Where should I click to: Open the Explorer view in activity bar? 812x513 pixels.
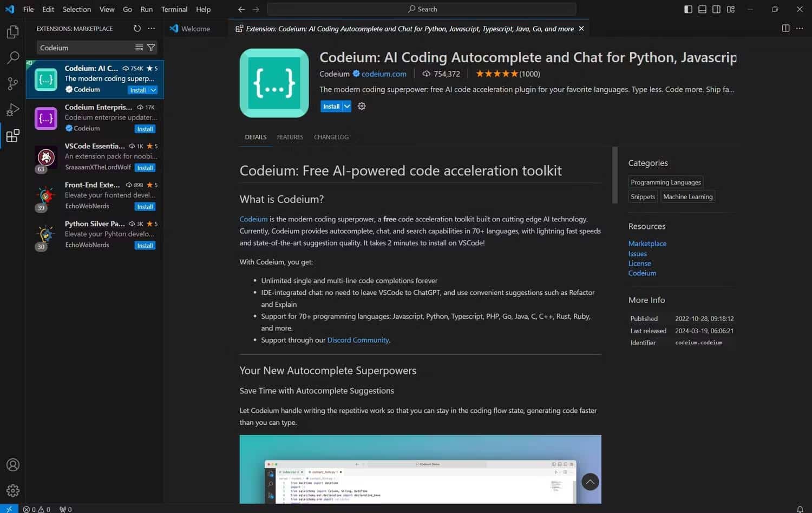click(12, 32)
